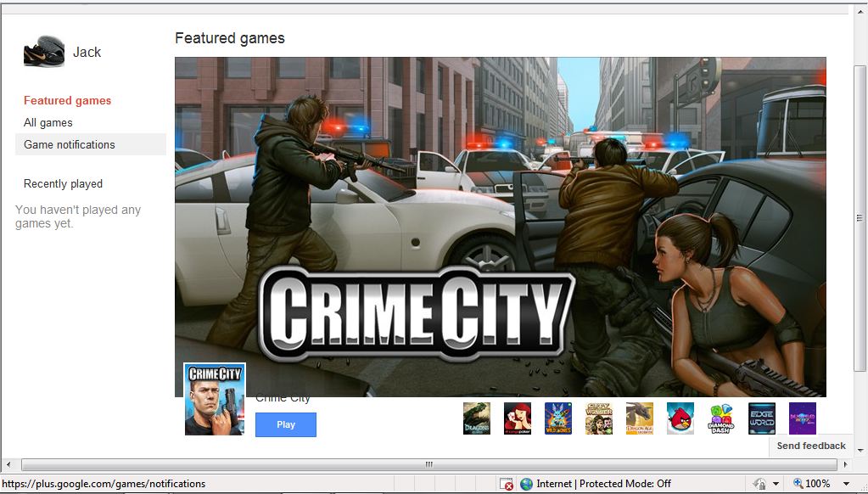
Task: Open the zoom level dropdown arrow
Action: (846, 484)
